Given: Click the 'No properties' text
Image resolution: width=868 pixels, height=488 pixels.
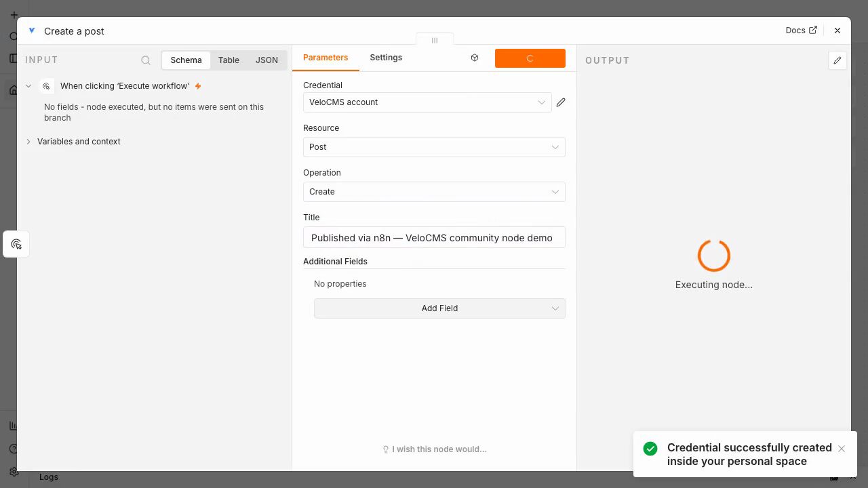Looking at the screenshot, I should click(x=340, y=284).
